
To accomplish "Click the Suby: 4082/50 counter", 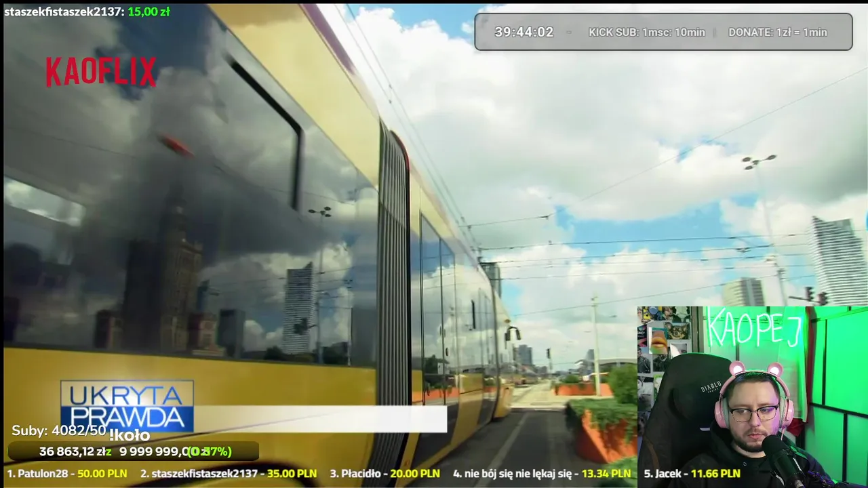I will pos(59,430).
